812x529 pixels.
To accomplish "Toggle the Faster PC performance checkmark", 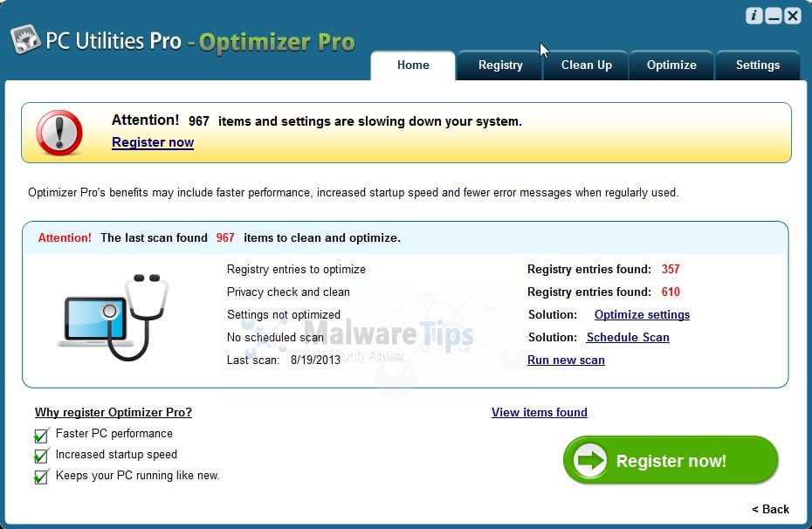I will tap(41, 435).
